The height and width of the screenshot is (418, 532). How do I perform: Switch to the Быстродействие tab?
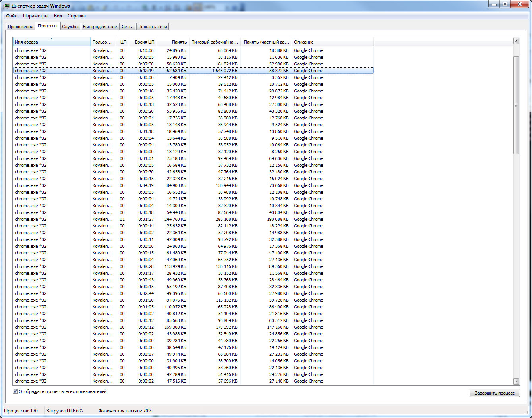(100, 27)
